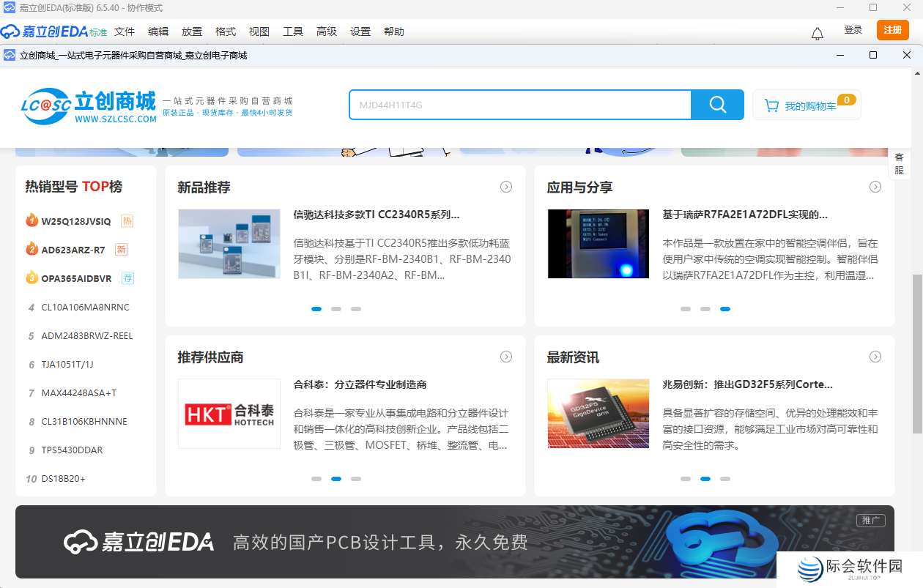This screenshot has width=923, height=588.
Task: Select the first carousel dot under 应用与分享
Action: click(x=686, y=309)
